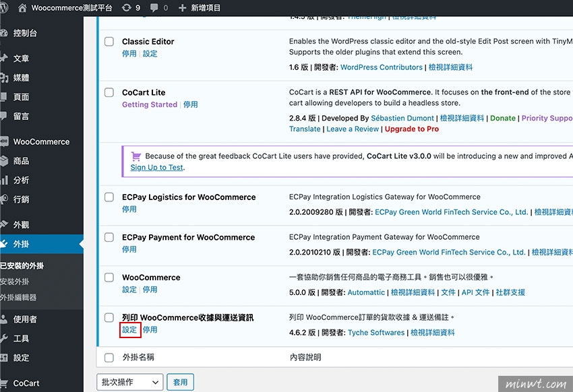
Task: Open the 外掛 plugins icon in sidebar
Action: (3, 244)
